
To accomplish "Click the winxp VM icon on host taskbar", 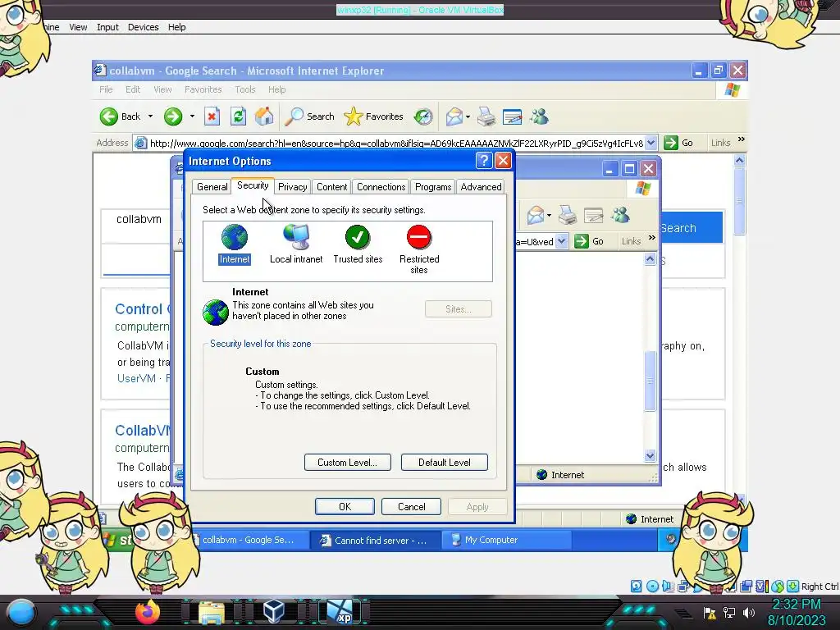I will 339,612.
